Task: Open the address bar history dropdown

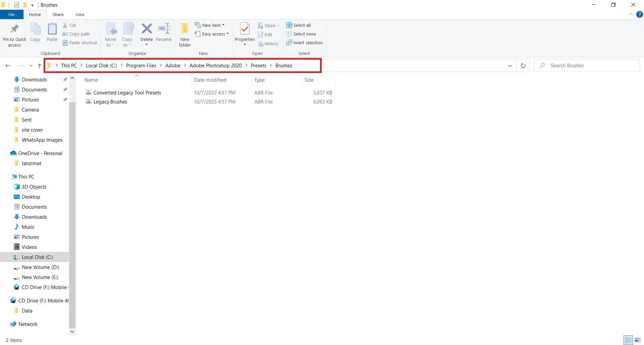Action: click(510, 66)
